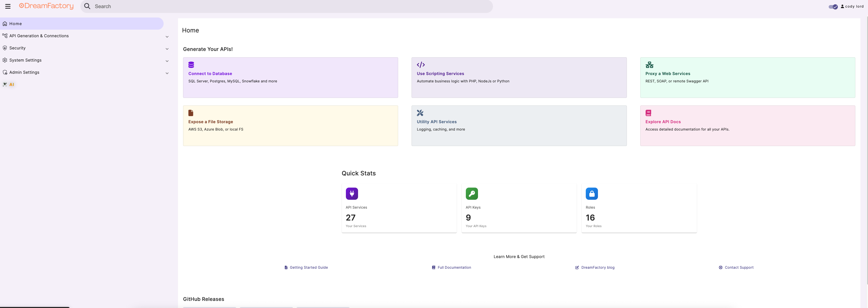Open the Getting Started Guide link

[x=309, y=267]
